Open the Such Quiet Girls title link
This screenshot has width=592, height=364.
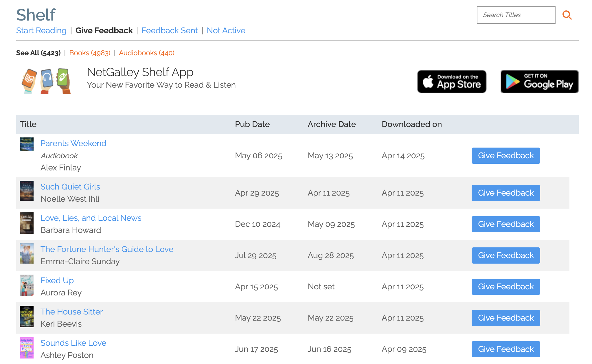pyautogui.click(x=70, y=187)
